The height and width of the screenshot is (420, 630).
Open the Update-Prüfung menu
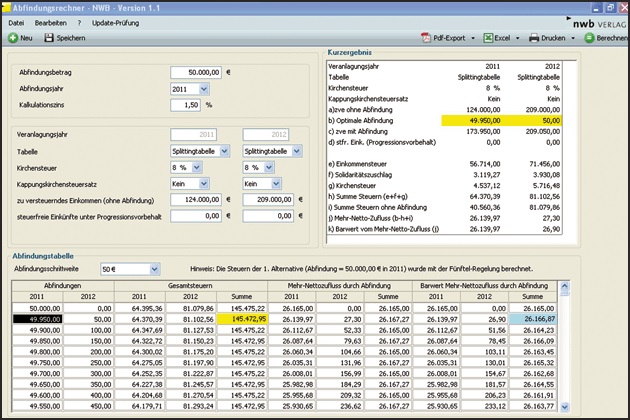(x=115, y=21)
